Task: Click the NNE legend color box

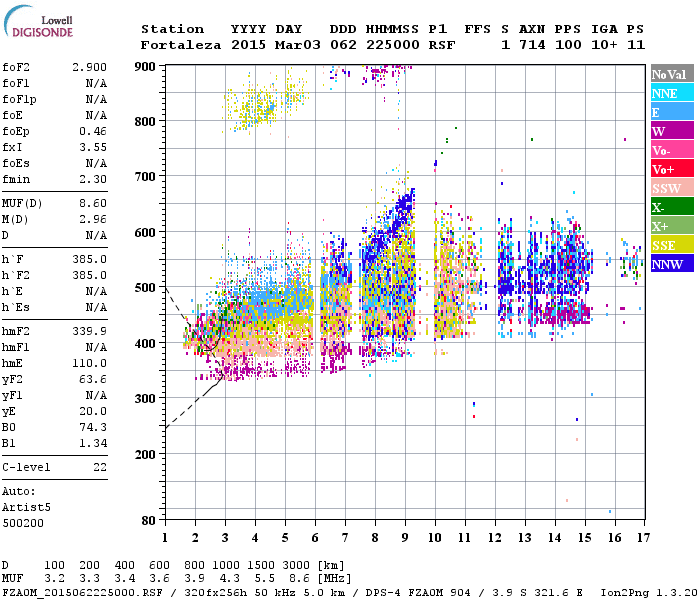Action: [671, 93]
